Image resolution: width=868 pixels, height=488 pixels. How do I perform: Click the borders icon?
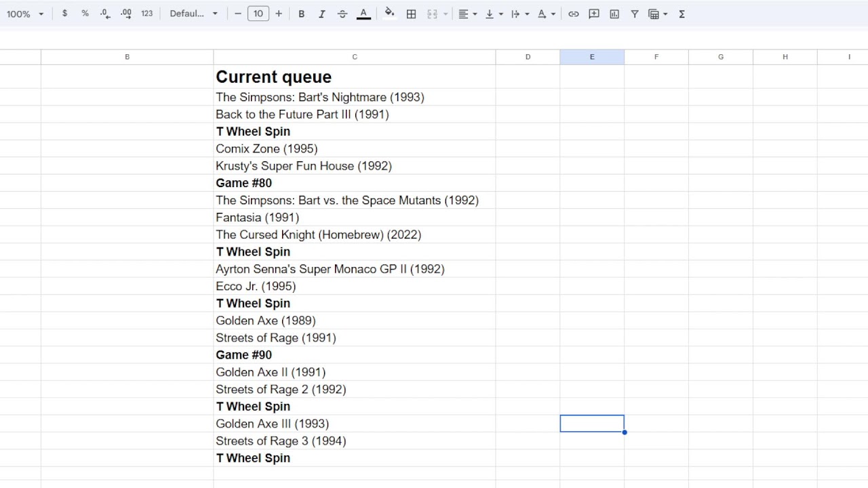click(x=411, y=14)
